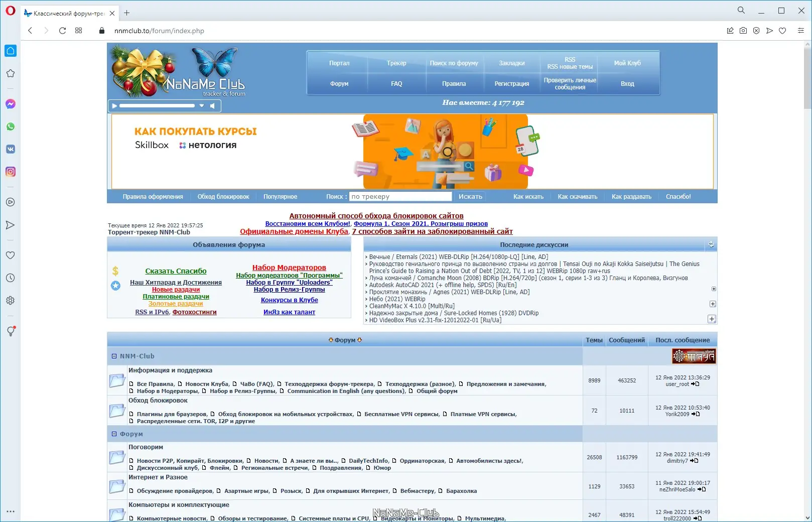Screen dimensions: 812x522
Task: Go back to previous page
Action: 30,31
